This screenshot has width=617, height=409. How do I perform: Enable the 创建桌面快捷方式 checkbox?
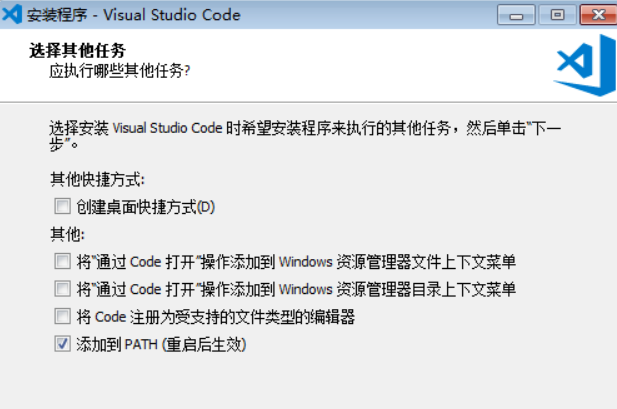[62, 207]
